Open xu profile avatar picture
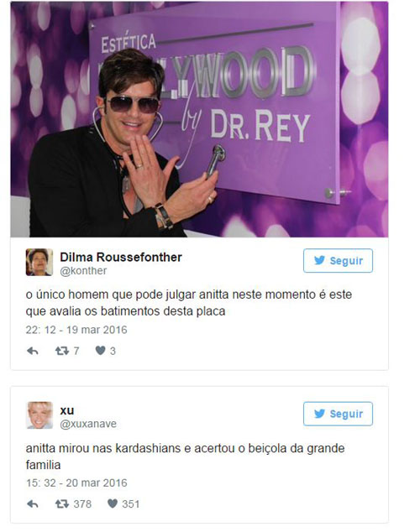 coord(39,415)
